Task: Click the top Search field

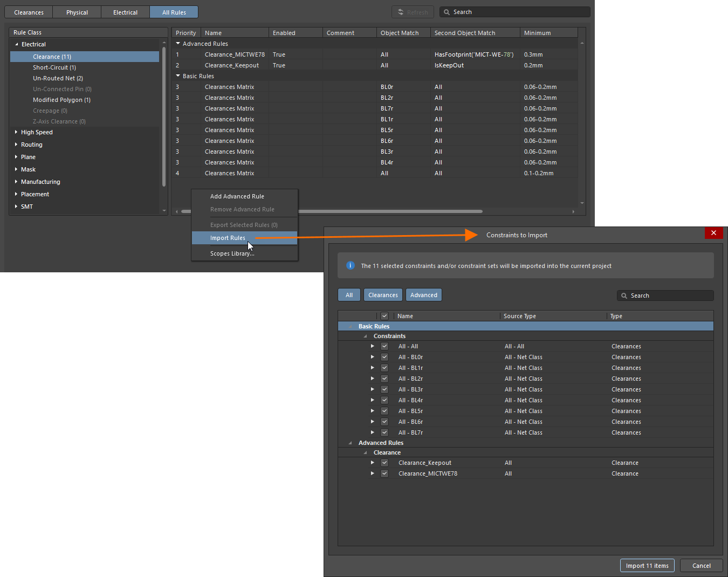Action: coord(515,12)
